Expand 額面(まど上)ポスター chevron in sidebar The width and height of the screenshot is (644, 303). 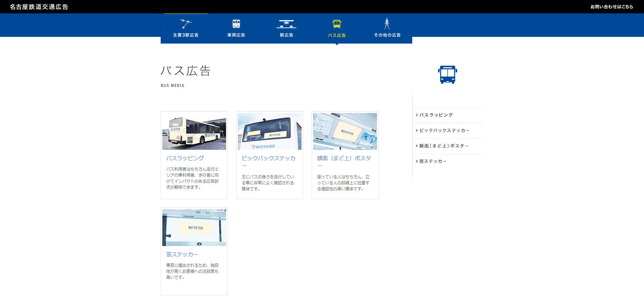click(x=417, y=146)
